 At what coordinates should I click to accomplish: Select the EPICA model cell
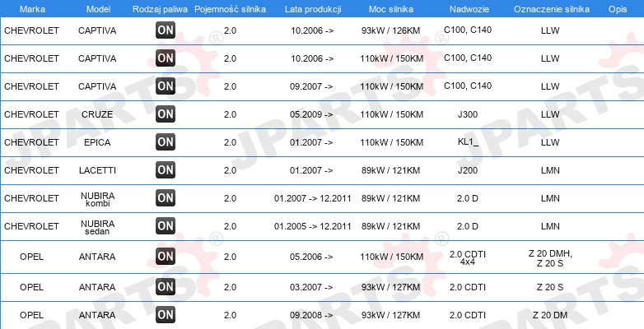(97, 142)
